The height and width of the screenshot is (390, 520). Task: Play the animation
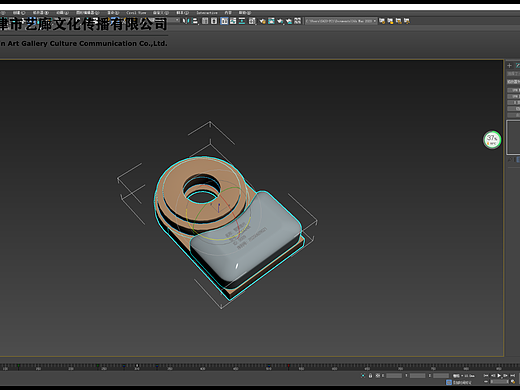[499, 376]
